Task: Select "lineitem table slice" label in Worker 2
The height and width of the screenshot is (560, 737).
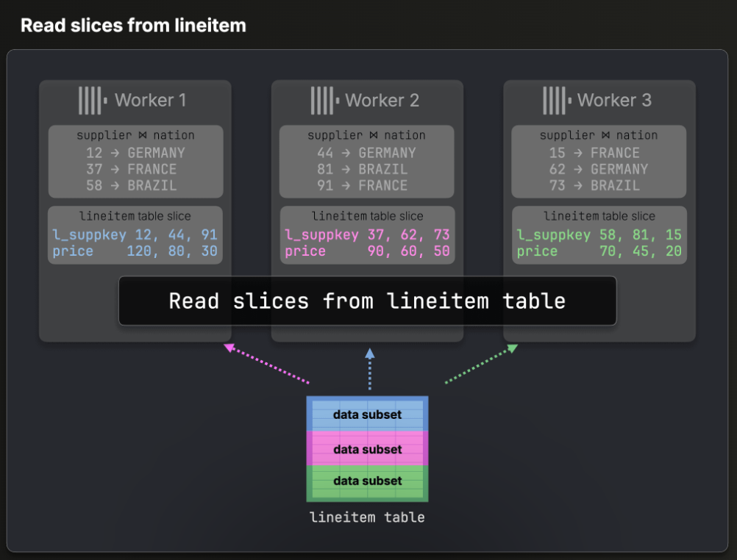Action: coord(368,216)
